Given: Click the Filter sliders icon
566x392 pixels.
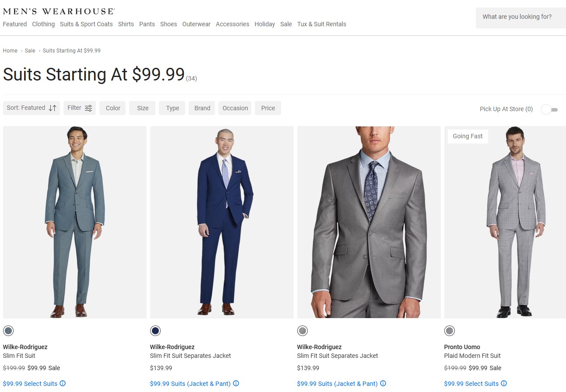Looking at the screenshot, I should 88,108.
